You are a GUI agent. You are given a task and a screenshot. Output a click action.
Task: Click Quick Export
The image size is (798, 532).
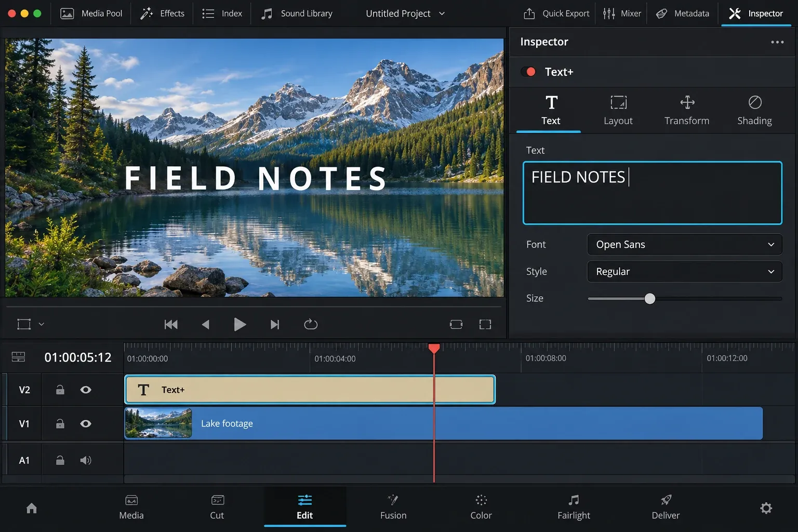click(x=556, y=14)
